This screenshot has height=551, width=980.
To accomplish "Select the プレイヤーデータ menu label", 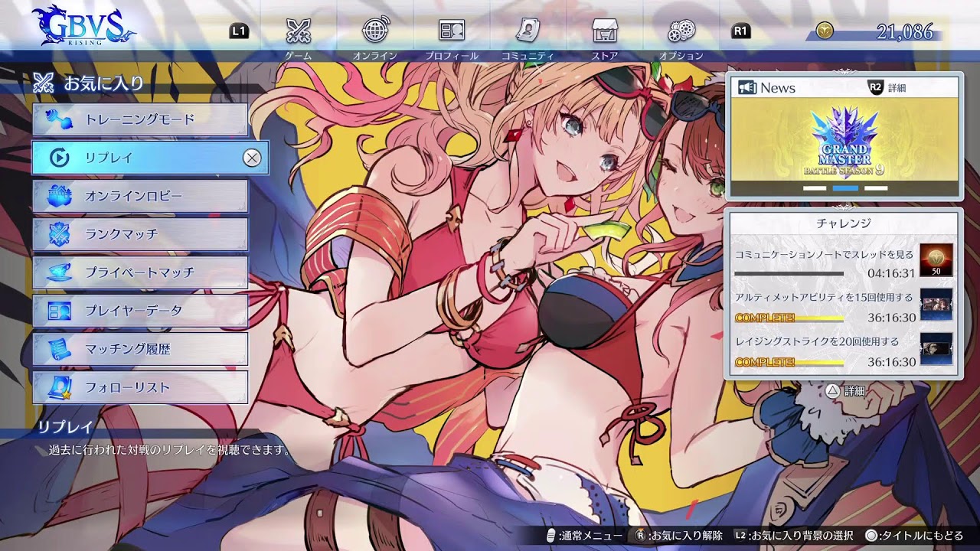I will point(133,311).
